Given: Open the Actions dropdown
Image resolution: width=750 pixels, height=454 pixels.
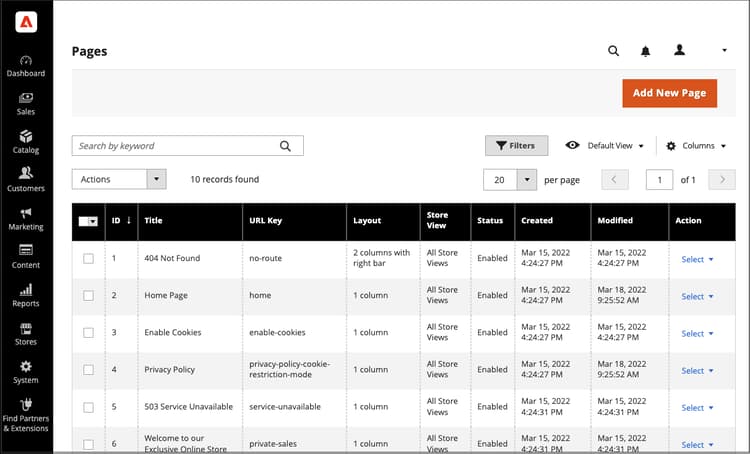Looking at the screenshot, I should pyautogui.click(x=119, y=179).
